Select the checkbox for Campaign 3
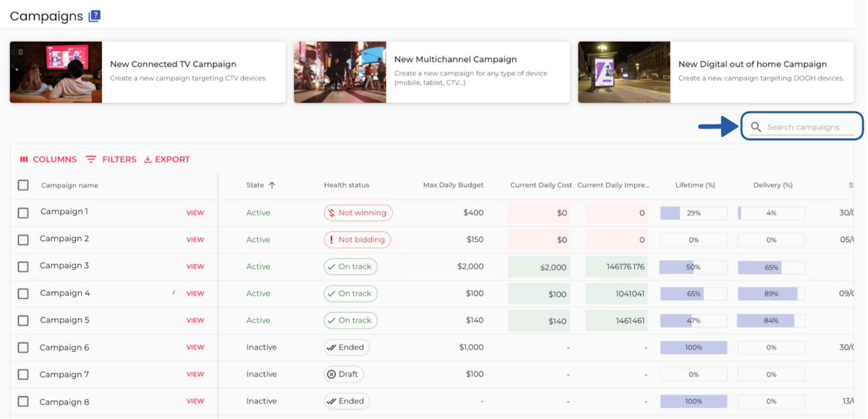Screen dimensions: 868x419 [x=23, y=266]
